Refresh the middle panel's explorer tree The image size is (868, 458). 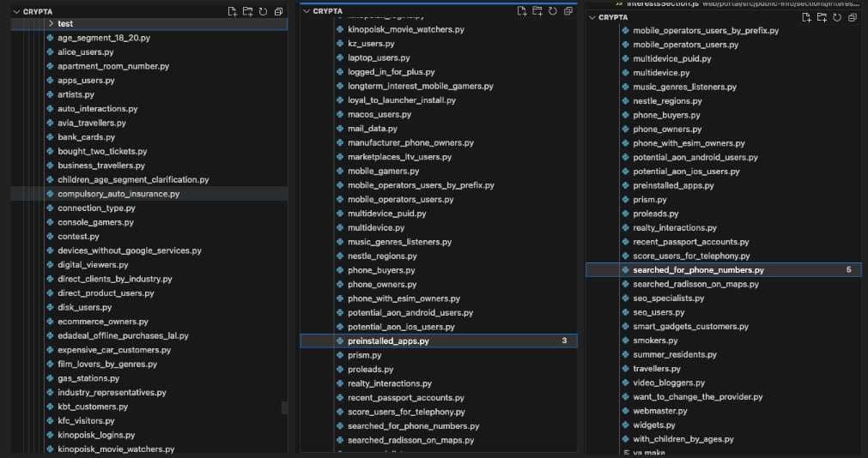point(553,11)
